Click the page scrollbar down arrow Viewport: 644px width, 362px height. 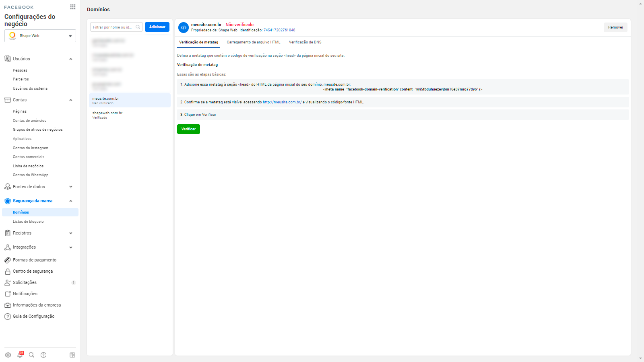pos(641,358)
